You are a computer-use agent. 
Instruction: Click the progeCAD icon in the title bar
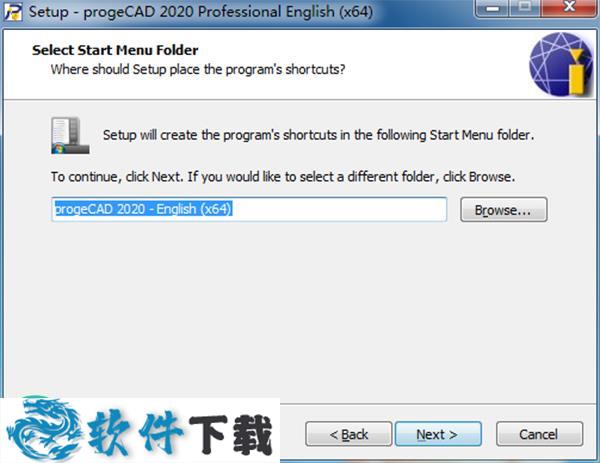[x=13, y=11]
